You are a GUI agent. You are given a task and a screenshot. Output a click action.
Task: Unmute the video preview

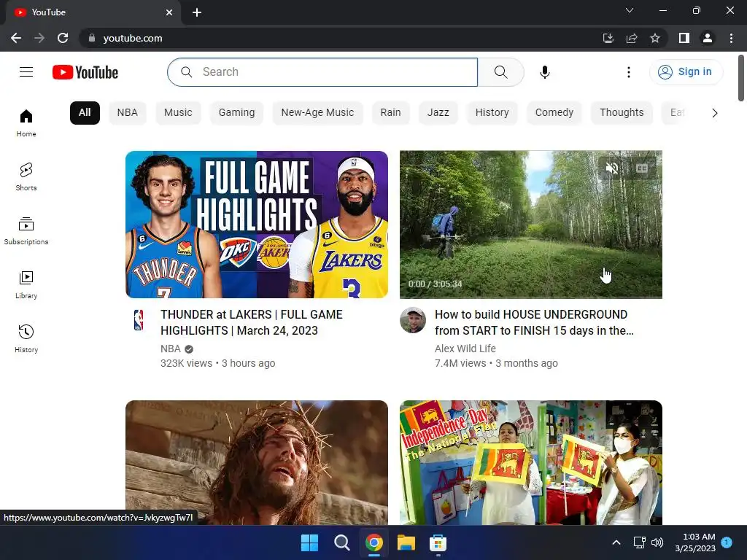click(612, 168)
